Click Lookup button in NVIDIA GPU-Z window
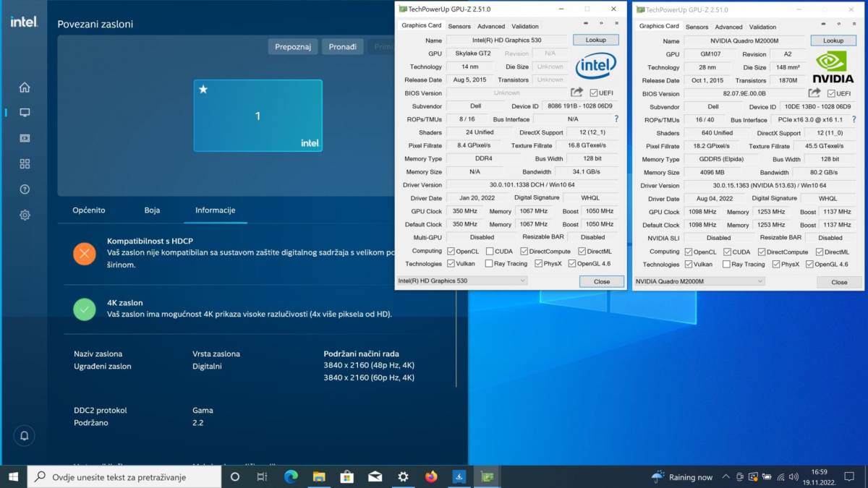Screen dimensions: 868x488 [x=833, y=40]
